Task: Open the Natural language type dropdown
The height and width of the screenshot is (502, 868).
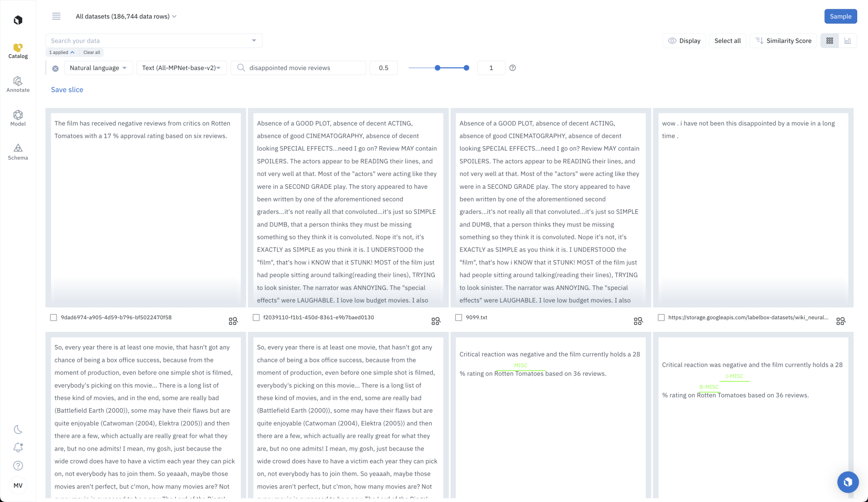Action: (98, 68)
